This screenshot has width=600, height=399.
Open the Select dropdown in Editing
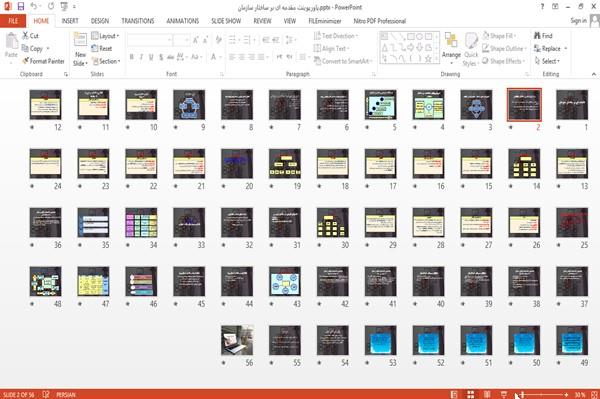547,61
